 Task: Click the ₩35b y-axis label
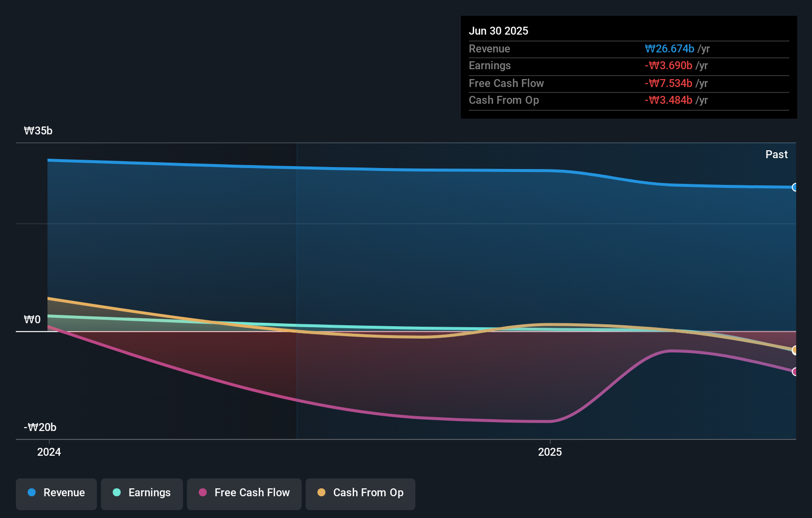click(38, 130)
